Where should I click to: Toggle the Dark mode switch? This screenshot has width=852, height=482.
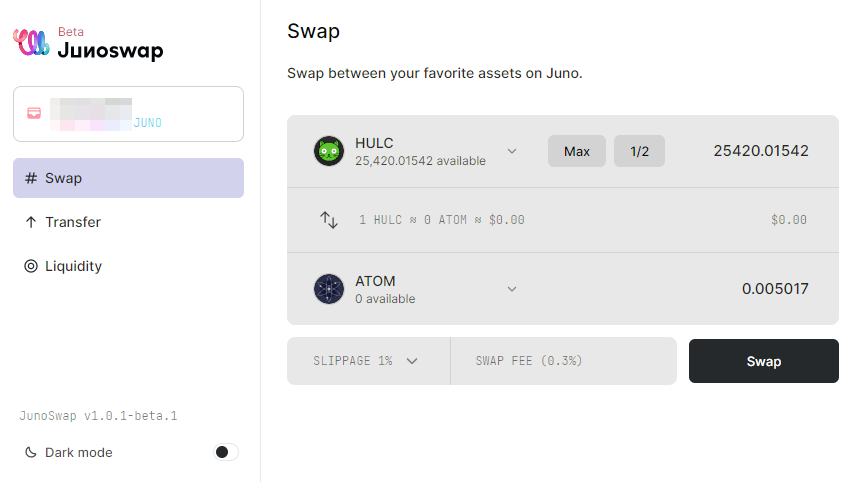pyautogui.click(x=225, y=452)
